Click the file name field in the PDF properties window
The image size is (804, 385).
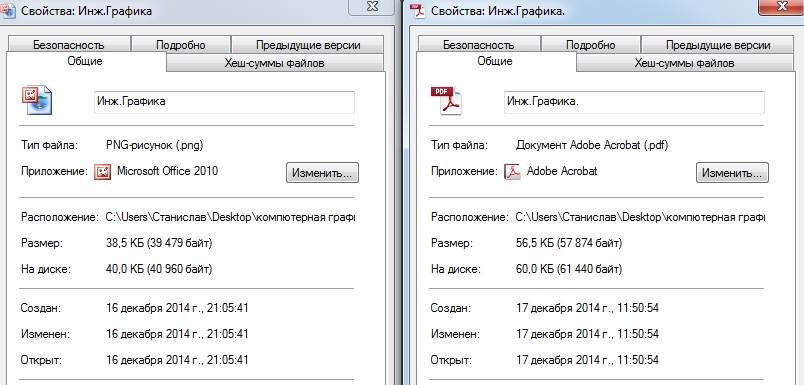[x=634, y=102]
